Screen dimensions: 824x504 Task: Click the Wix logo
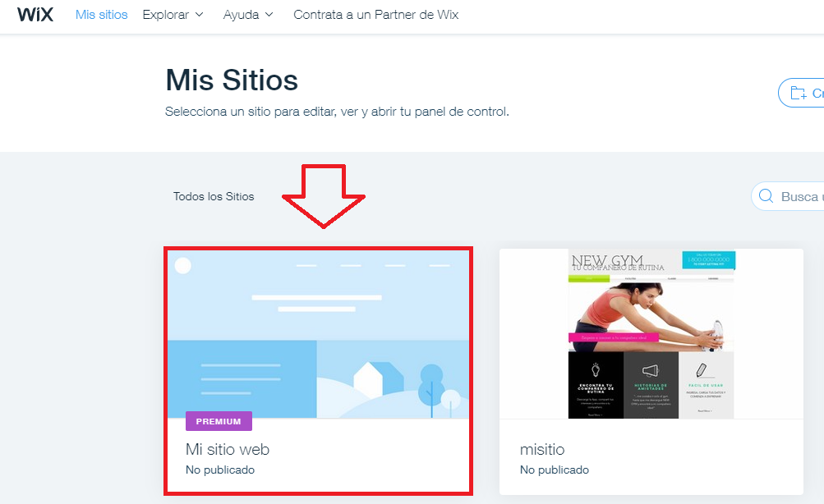point(35,15)
